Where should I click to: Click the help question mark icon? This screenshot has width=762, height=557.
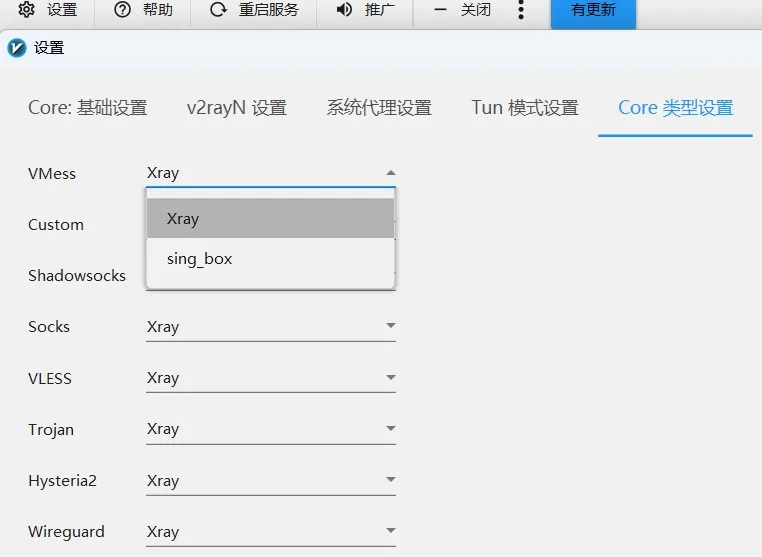click(x=122, y=9)
